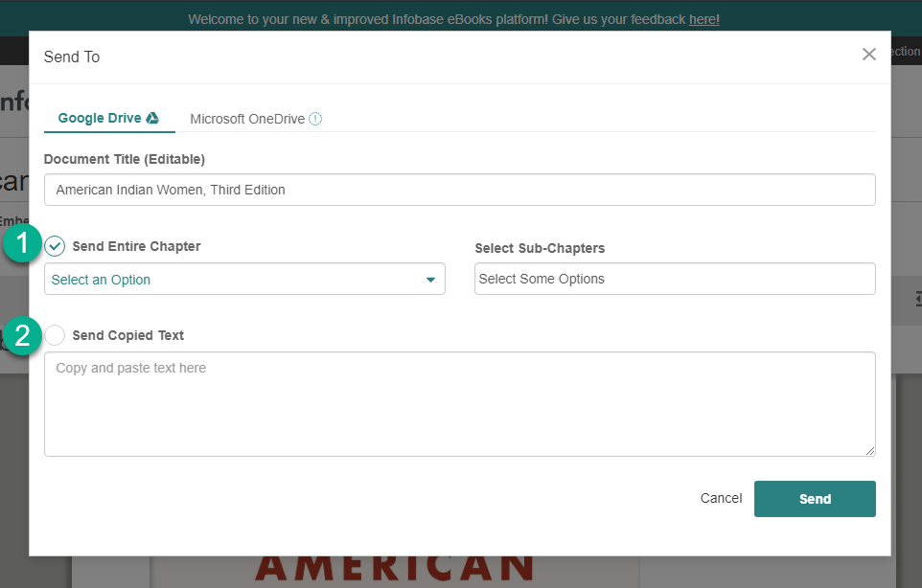Click the green step 2 badge

coord(21,335)
